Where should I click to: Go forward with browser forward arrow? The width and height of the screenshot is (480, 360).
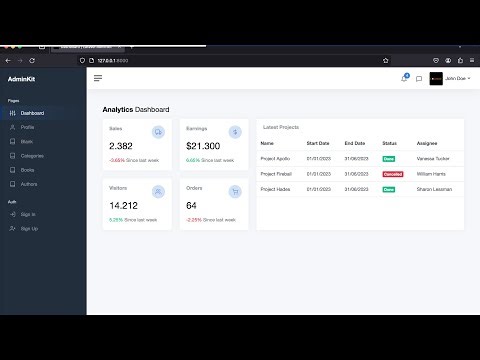click(x=20, y=61)
